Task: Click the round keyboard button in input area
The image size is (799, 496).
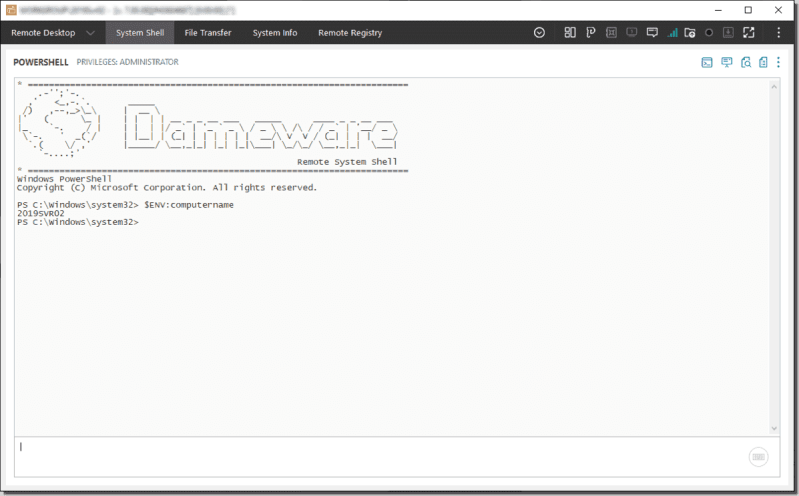Action: click(x=758, y=457)
